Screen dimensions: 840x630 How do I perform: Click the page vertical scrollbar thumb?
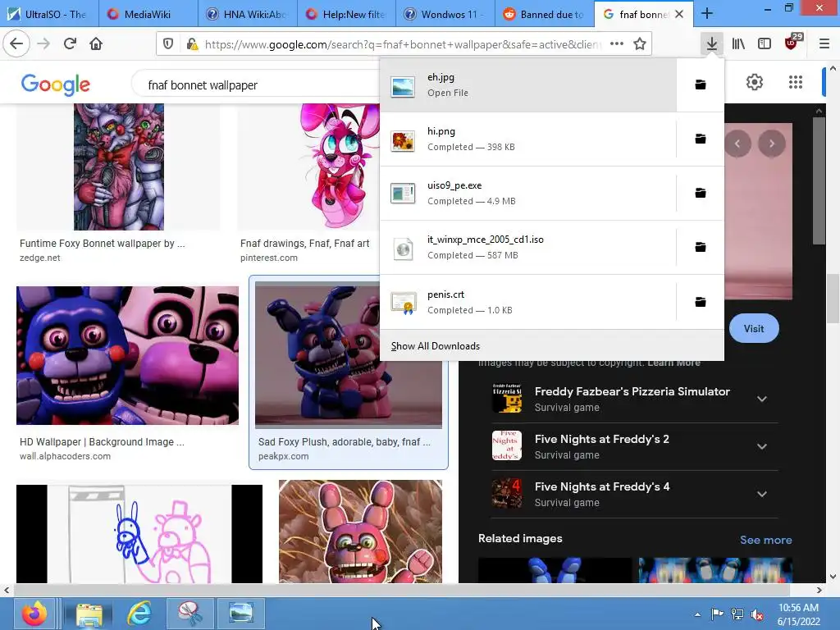(x=833, y=298)
